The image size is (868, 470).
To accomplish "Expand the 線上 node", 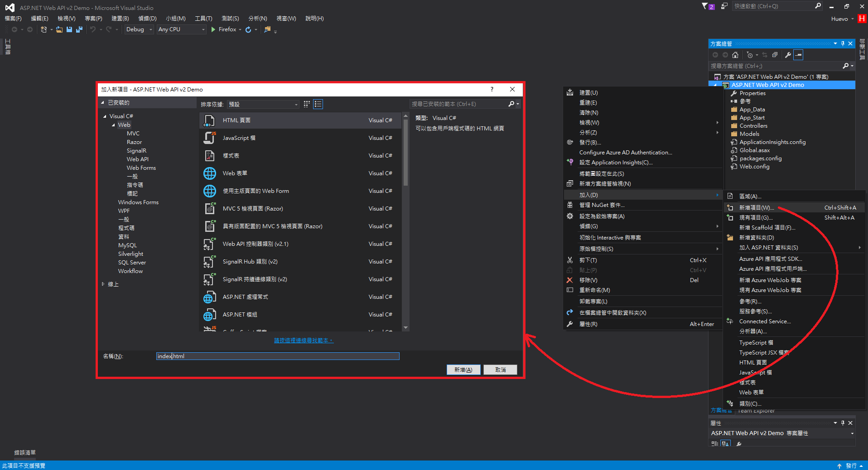I will 103,284.
